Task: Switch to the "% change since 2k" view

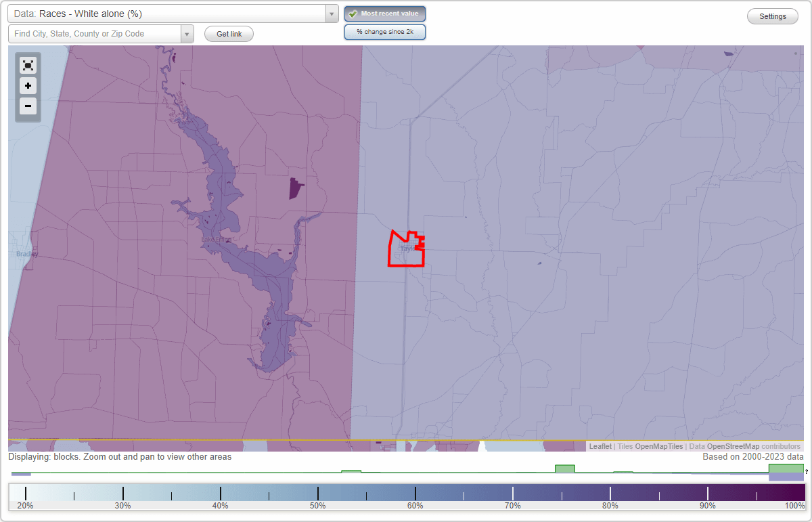Action: pos(384,31)
